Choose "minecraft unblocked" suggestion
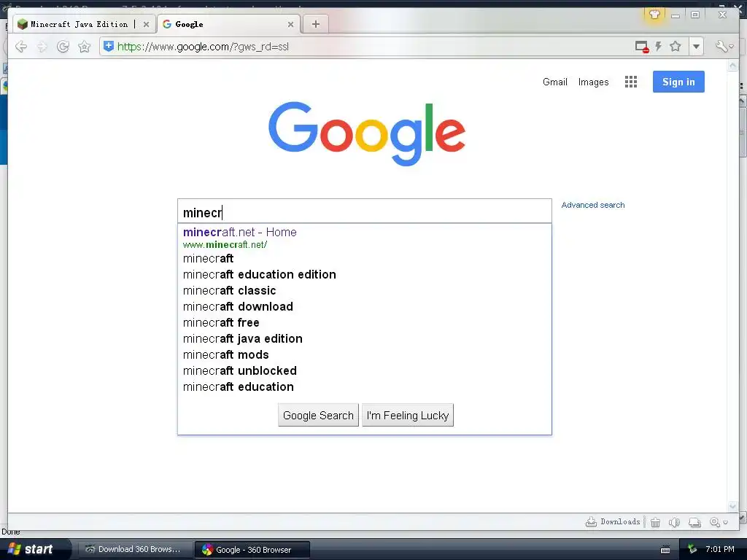 coord(365,371)
